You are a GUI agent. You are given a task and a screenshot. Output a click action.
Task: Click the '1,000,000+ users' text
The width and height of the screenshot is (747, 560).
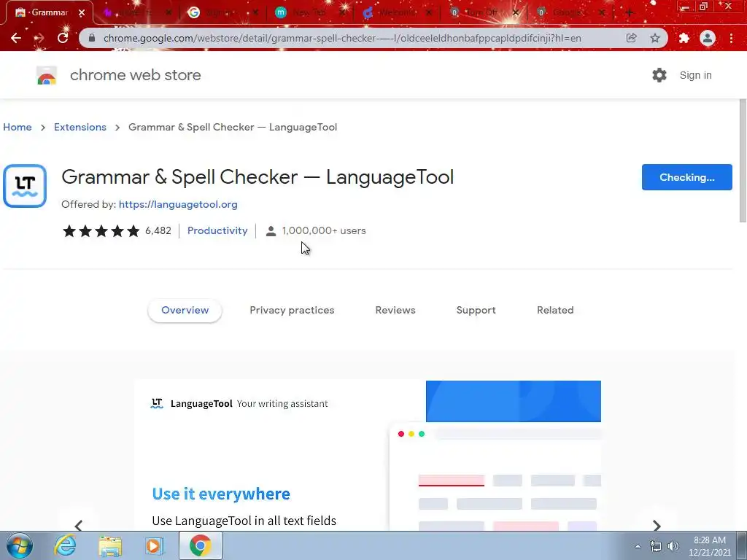[324, 230]
